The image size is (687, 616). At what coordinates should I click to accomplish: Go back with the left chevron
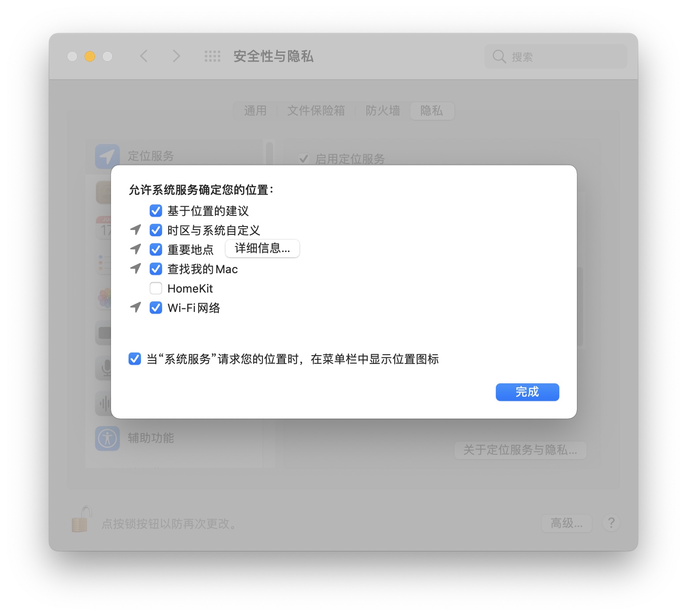coord(144,56)
